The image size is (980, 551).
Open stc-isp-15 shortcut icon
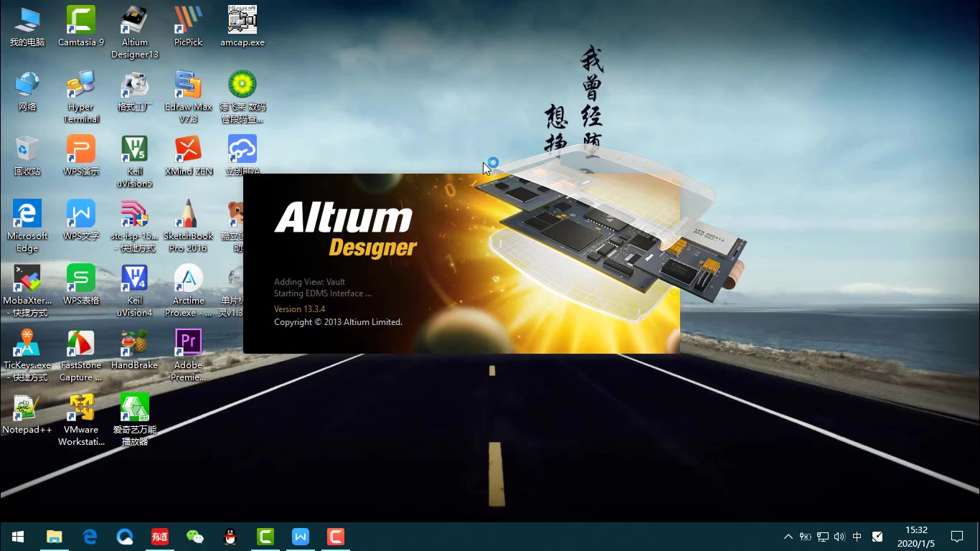tap(134, 226)
